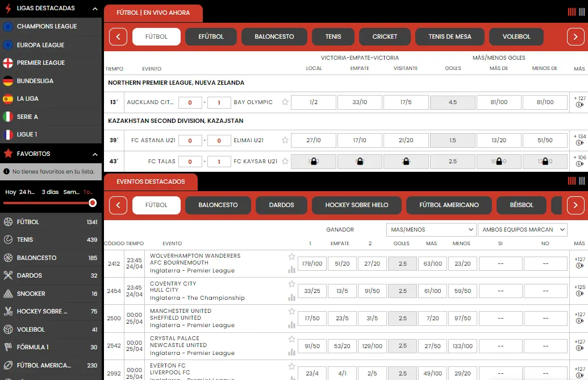Image resolution: width=588 pixels, height=380 pixels.
Task: Collapse the Ligas Destacadas section
Action: (x=95, y=9)
